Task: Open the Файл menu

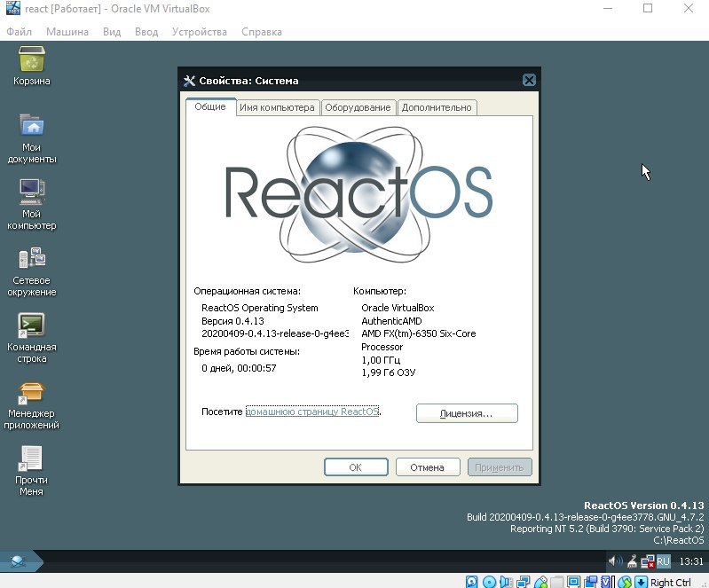Action: coord(19,32)
